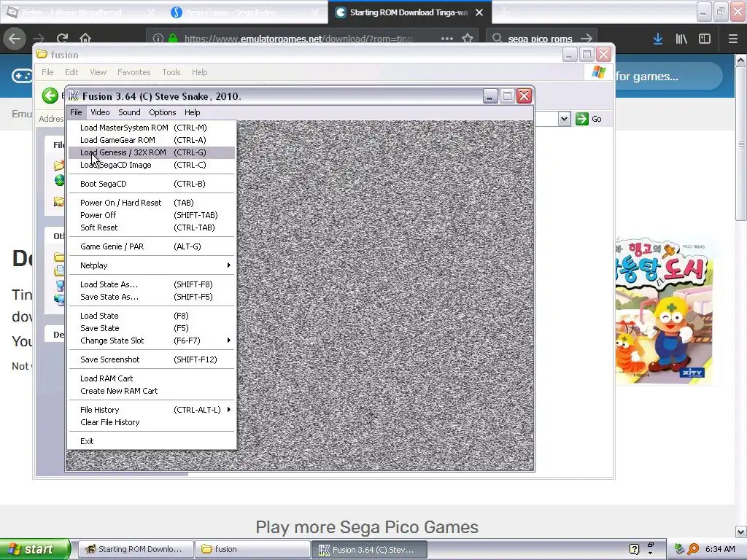Reload the page in Firefox
The height and width of the screenshot is (560, 747).
click(x=62, y=39)
